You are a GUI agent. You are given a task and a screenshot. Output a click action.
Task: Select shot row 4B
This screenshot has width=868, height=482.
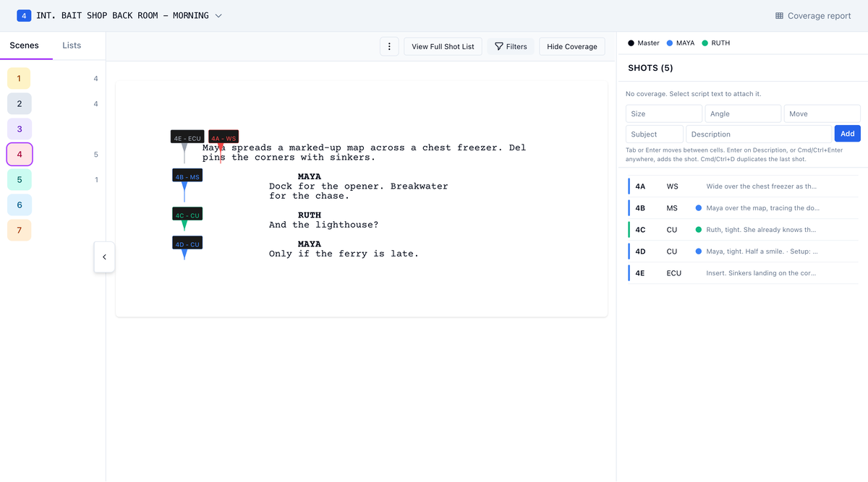point(744,208)
